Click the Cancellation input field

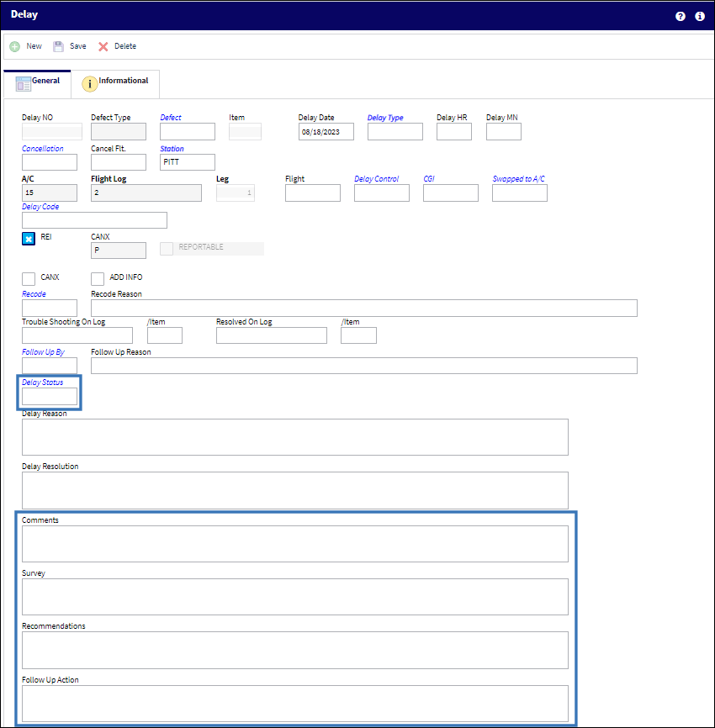point(50,162)
